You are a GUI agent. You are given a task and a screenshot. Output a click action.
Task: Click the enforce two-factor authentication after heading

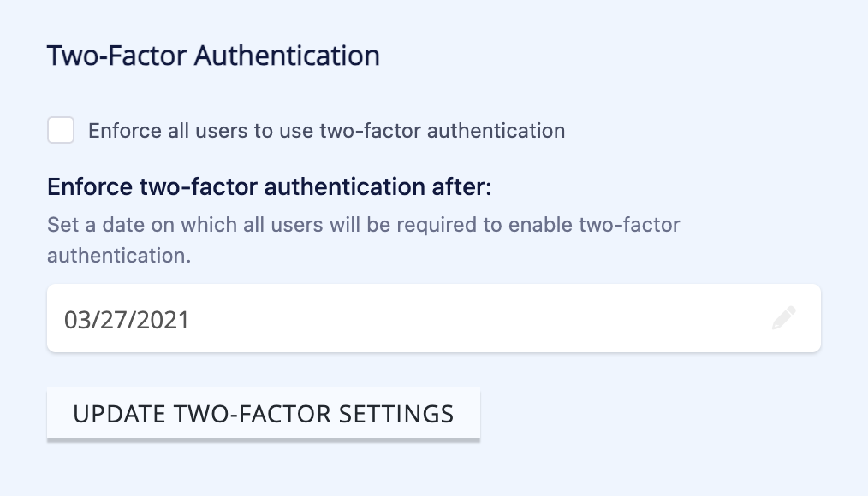[270, 186]
